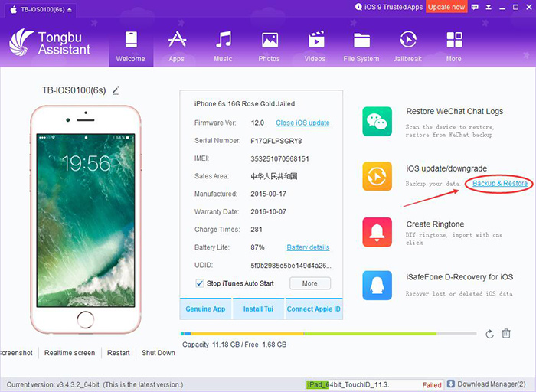Screen dimensions: 536x392
Task: Click the Capacity 11.18 GB / Free text
Action: [x=234, y=345]
